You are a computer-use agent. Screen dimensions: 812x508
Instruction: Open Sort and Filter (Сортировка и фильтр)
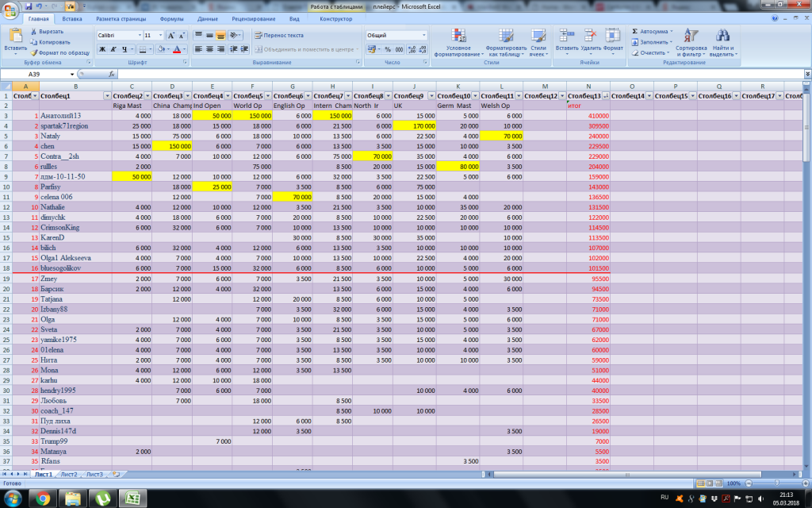(x=691, y=37)
